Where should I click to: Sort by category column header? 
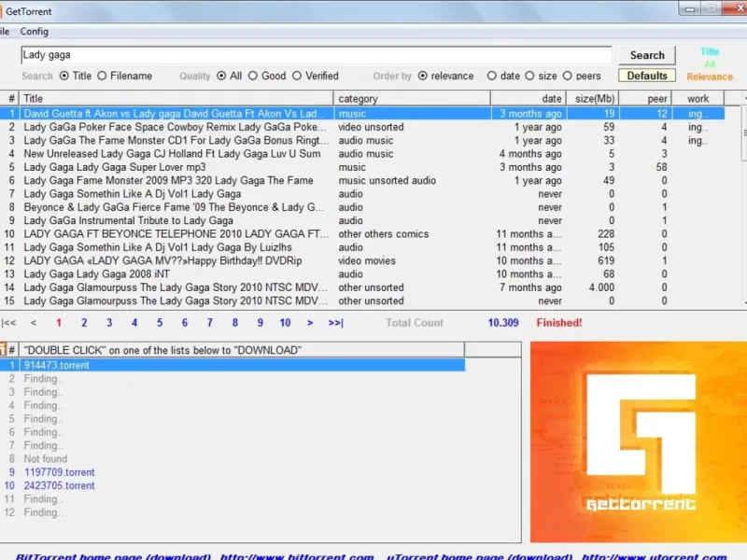click(412, 99)
